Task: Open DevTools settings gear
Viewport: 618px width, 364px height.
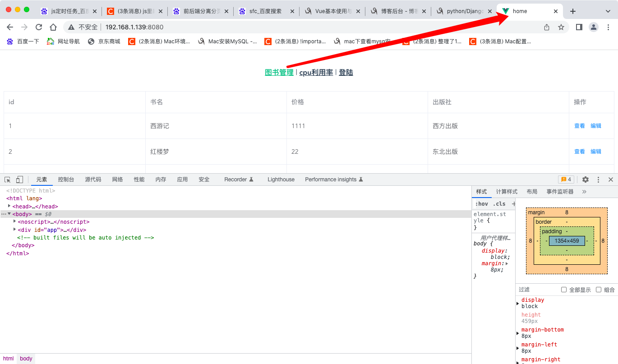Action: (x=586, y=180)
